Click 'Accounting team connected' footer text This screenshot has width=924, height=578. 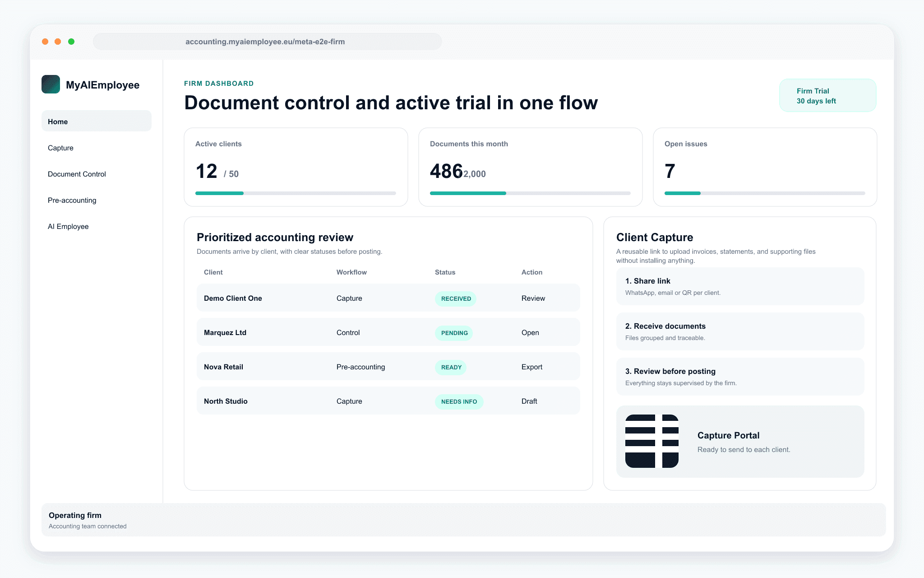click(x=88, y=526)
